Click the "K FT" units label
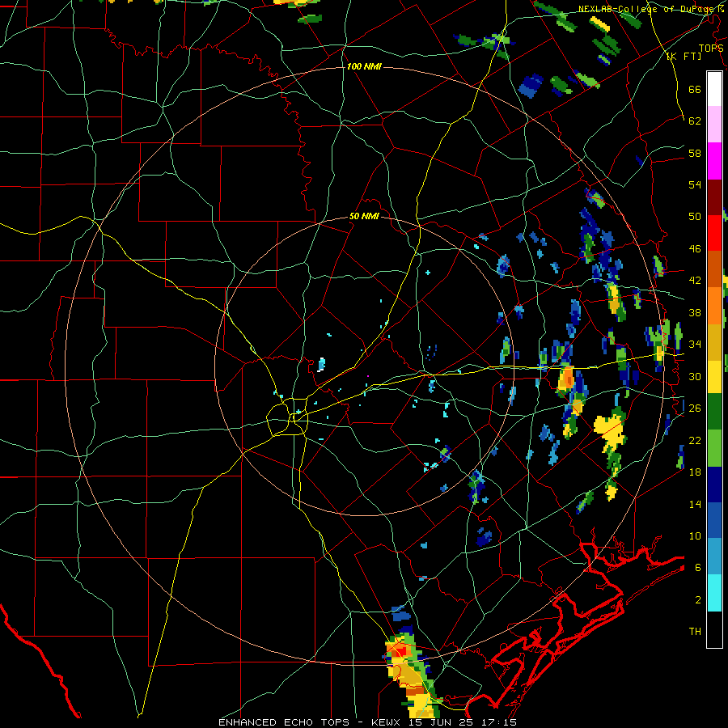The height and width of the screenshot is (728, 728). 684,56
